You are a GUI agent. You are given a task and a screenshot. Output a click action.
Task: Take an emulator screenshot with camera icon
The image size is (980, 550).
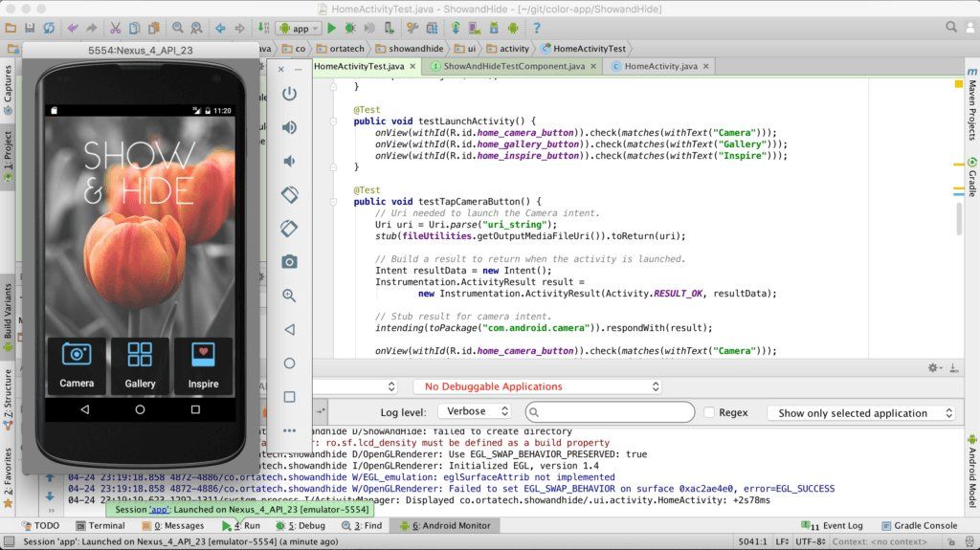289,262
